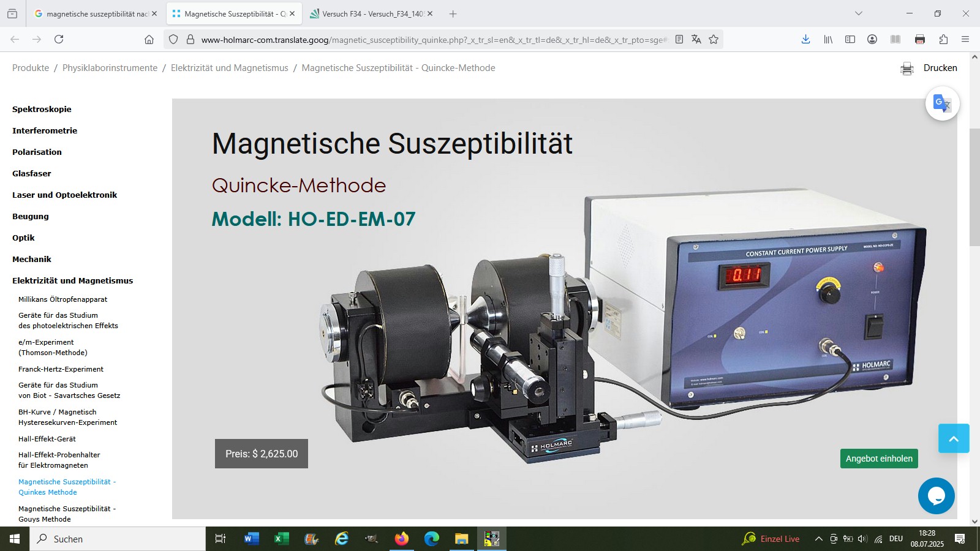Click the Windows Suchen search box
980x551 pixels.
pos(118,539)
